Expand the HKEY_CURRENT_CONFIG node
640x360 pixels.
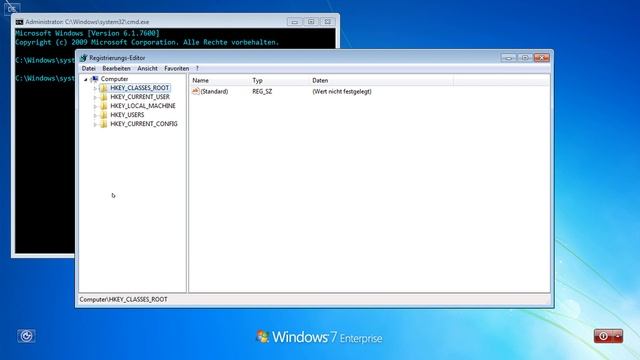coord(95,124)
